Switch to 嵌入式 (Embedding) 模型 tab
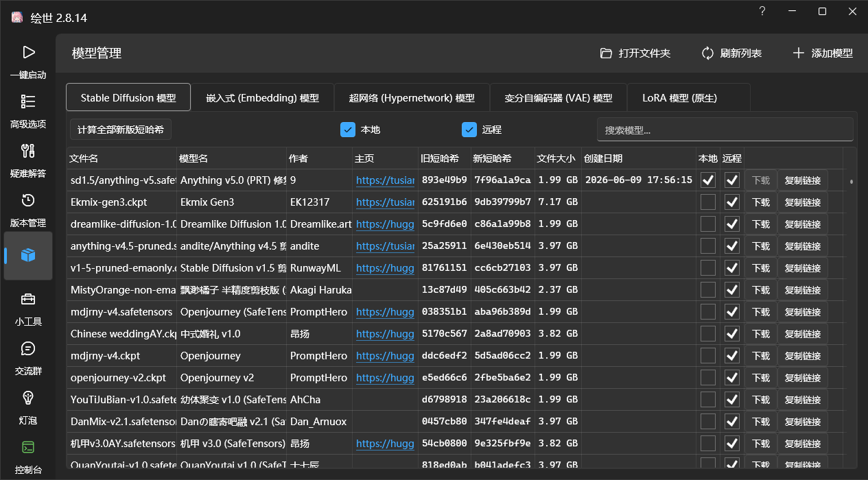This screenshot has height=480, width=868. coord(263,97)
